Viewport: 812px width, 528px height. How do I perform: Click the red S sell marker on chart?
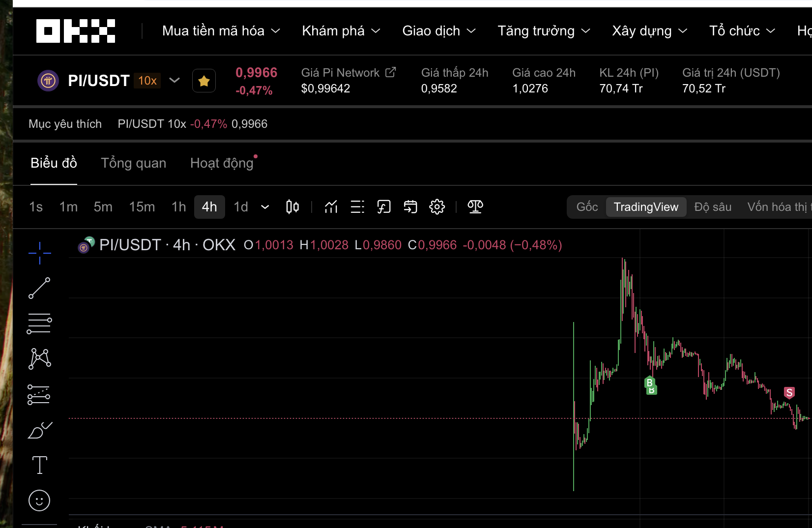pos(789,393)
